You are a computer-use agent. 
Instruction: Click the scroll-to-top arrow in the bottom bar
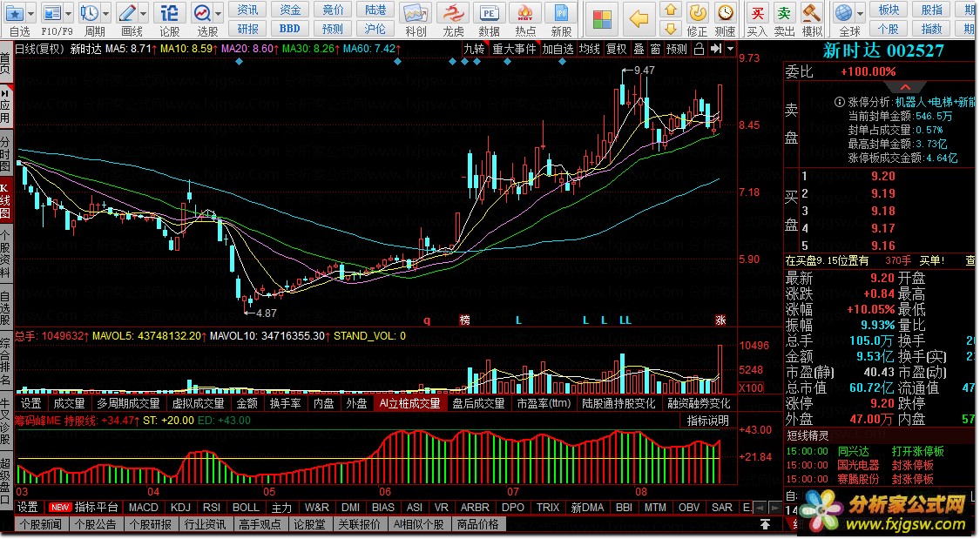point(764,524)
